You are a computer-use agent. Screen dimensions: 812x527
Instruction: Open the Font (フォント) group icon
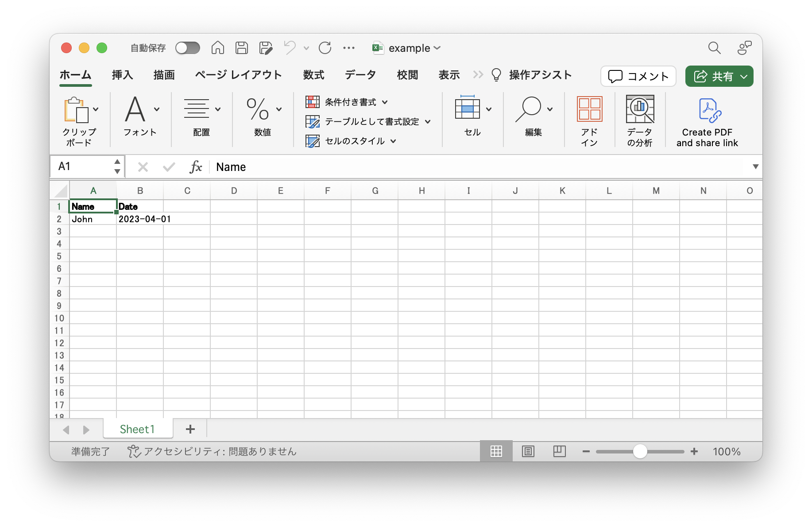(135, 109)
